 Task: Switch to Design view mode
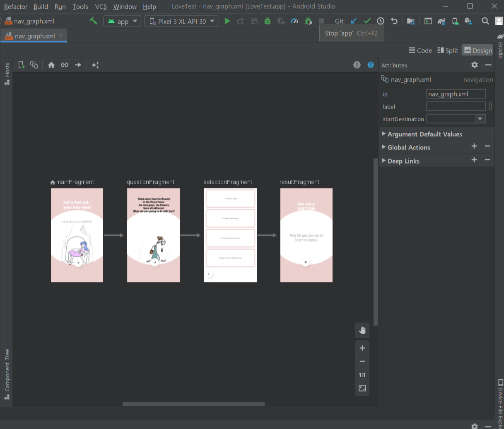477,50
